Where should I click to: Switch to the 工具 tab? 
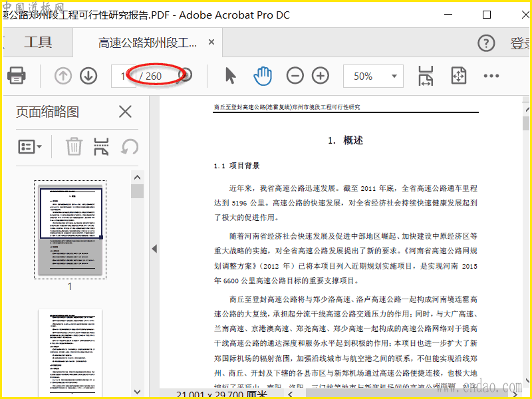coord(38,43)
